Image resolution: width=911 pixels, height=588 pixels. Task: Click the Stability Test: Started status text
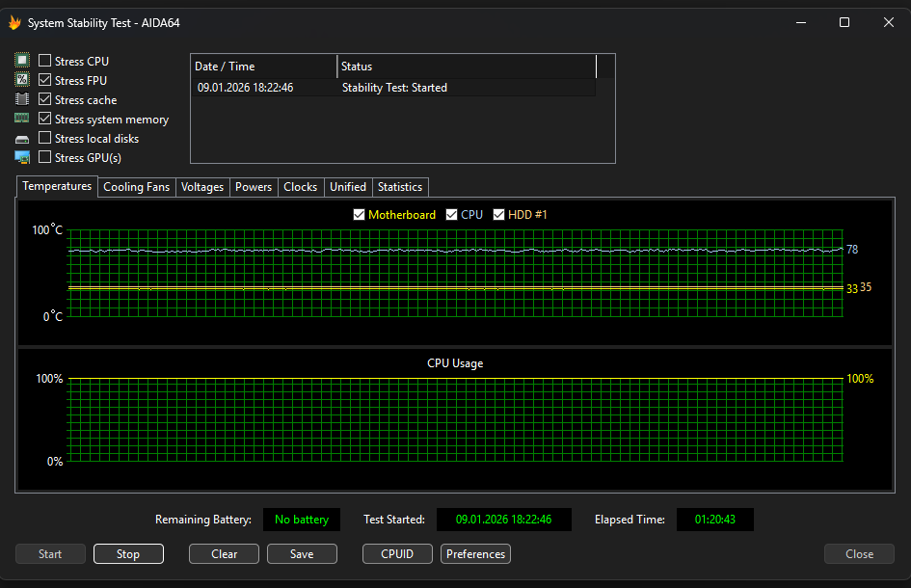[394, 88]
